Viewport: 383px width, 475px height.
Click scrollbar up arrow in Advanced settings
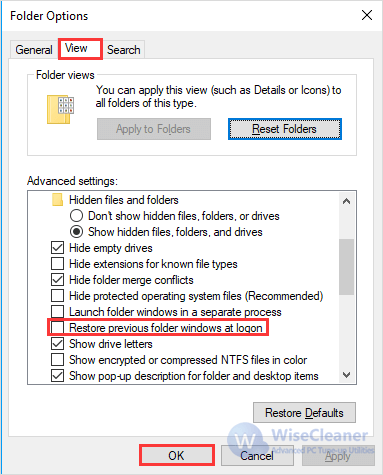tap(347, 201)
